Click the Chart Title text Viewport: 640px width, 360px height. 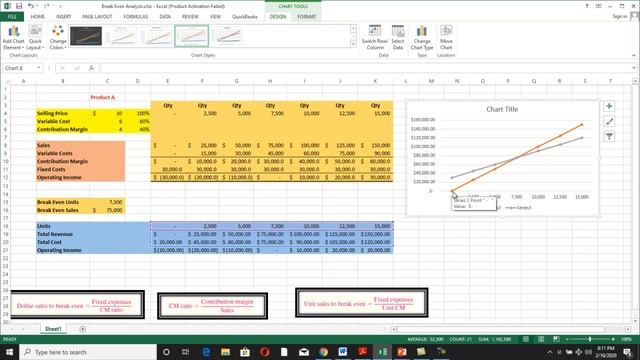[502, 109]
